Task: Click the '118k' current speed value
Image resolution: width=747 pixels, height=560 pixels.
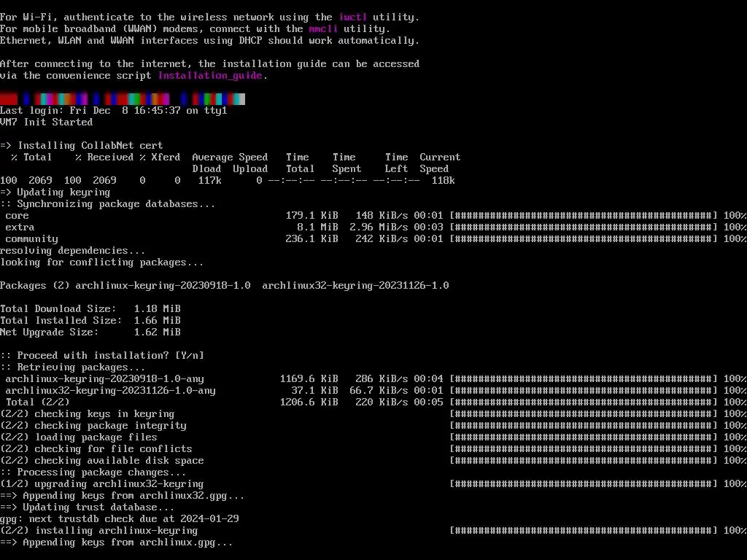Action: coord(443,181)
